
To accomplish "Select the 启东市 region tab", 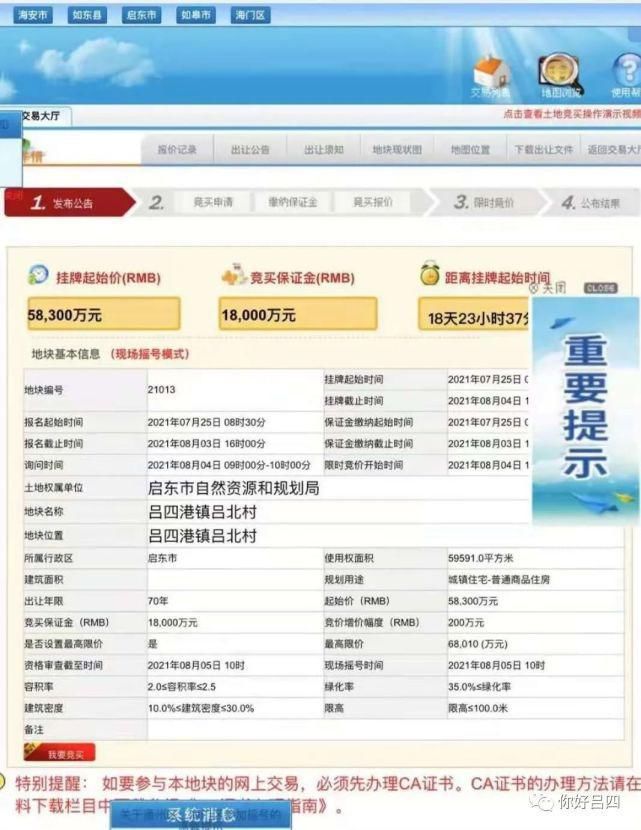I will (141, 15).
